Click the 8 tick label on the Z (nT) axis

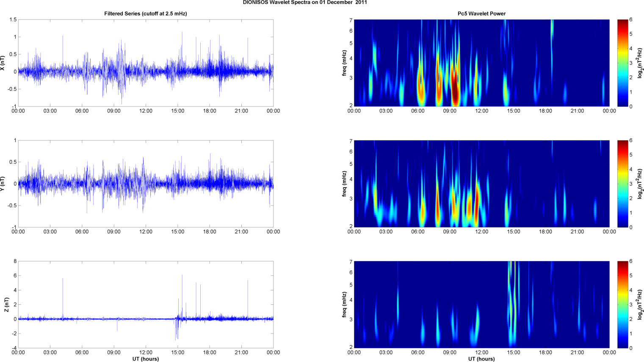[x=15, y=262]
